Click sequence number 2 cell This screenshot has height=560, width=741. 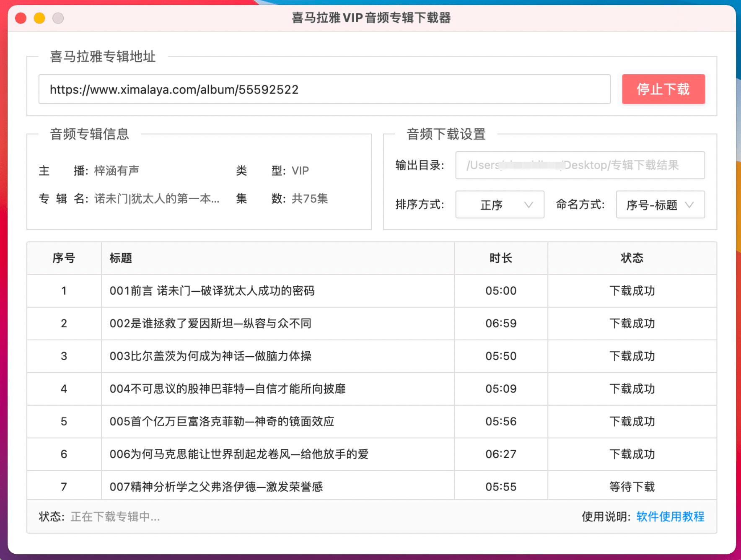[x=64, y=324]
